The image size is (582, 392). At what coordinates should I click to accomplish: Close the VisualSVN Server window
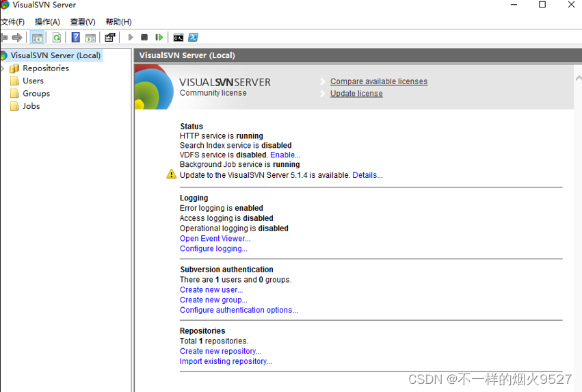click(x=571, y=5)
